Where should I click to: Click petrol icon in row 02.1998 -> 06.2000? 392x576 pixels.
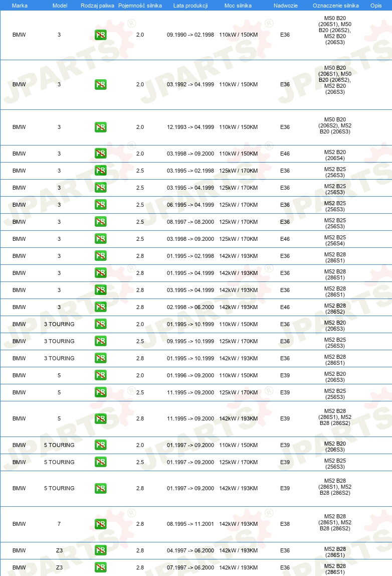point(101,307)
